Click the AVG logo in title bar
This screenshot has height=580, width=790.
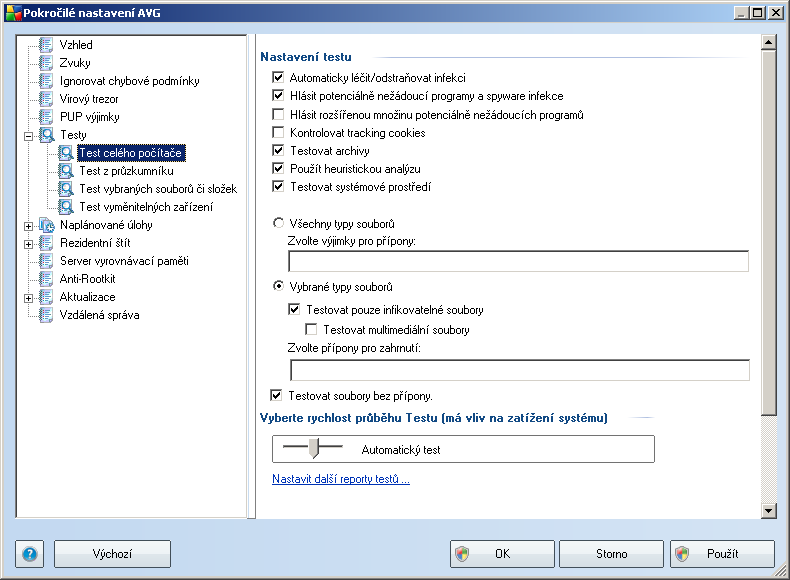click(x=13, y=13)
